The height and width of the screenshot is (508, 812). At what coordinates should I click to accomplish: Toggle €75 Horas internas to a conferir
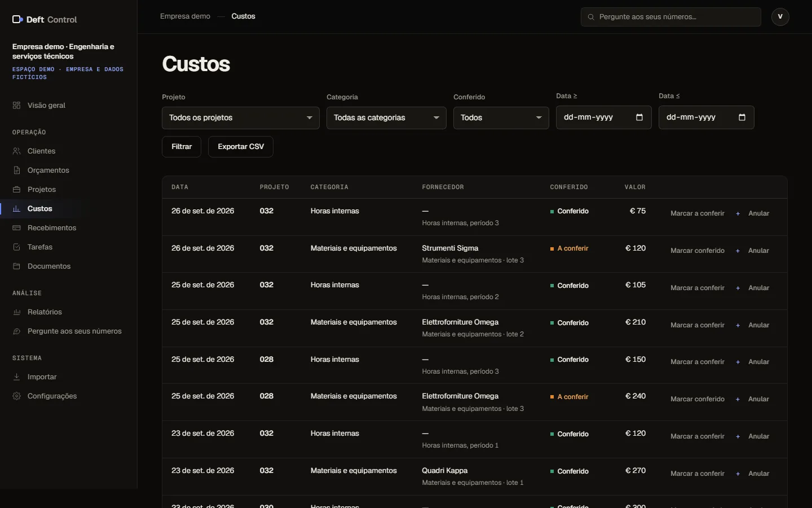pyautogui.click(x=698, y=213)
